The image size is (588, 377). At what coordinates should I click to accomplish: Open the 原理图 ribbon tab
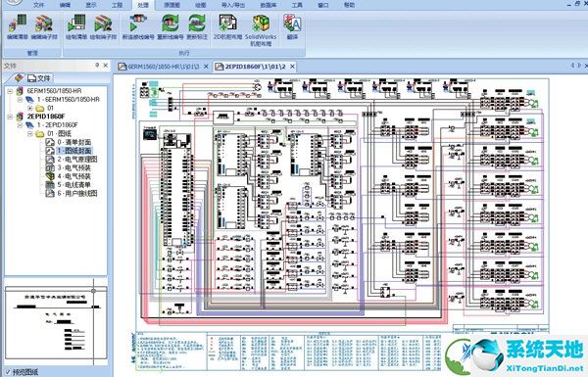pos(171,5)
